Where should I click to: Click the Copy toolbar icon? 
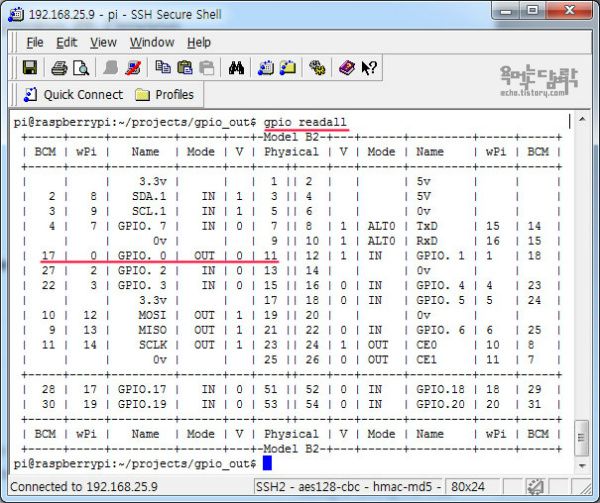tap(163, 67)
